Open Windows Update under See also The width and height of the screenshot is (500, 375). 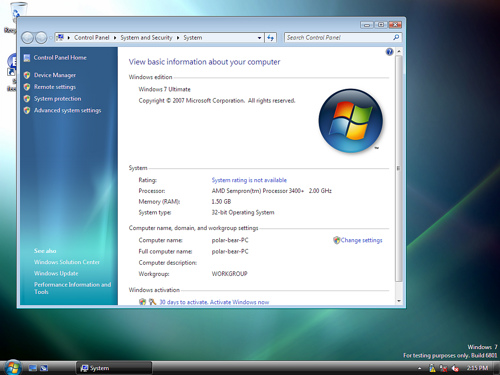pos(56,273)
